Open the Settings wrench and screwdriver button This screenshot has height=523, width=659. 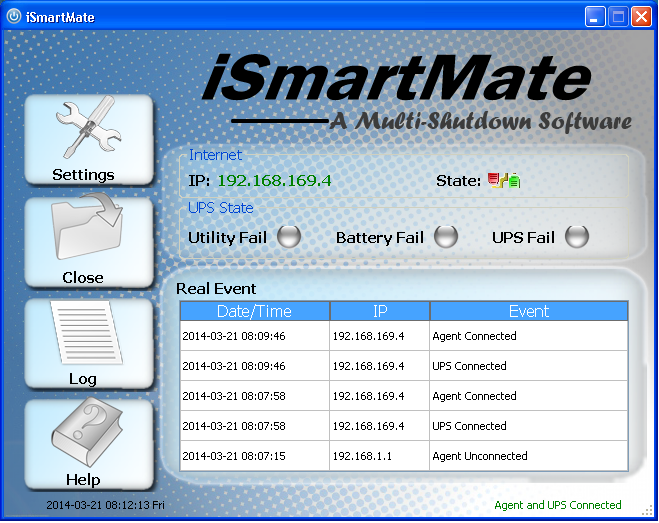pos(89,139)
